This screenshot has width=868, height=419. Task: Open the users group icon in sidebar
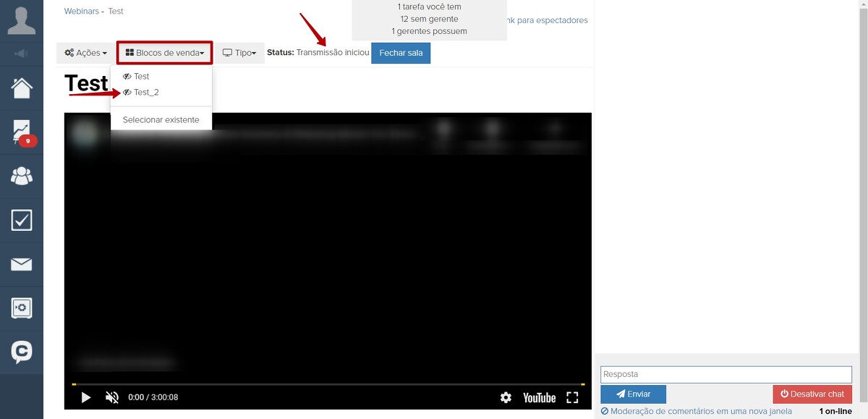pos(22,176)
